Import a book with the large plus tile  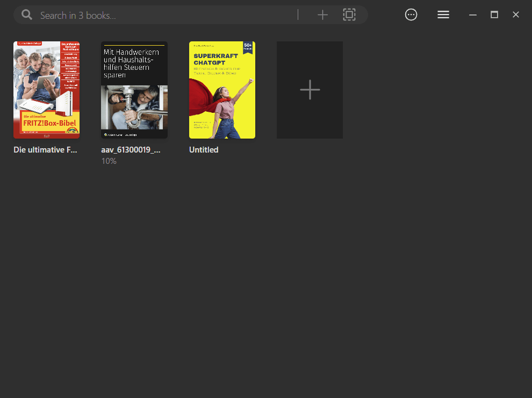click(310, 90)
